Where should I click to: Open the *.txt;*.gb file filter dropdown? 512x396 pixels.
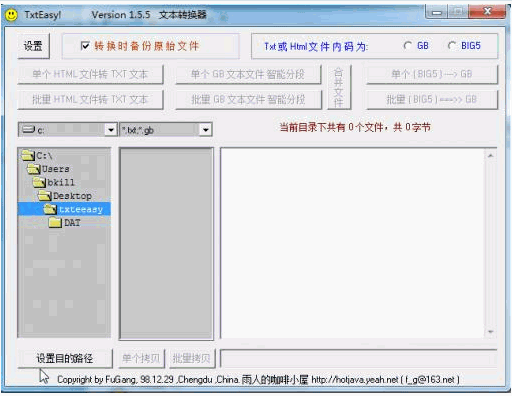click(x=206, y=130)
